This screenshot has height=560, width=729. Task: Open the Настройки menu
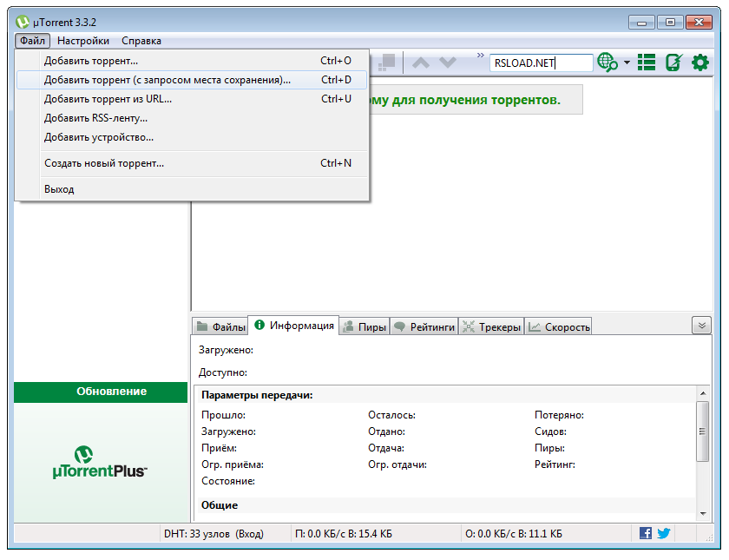83,41
